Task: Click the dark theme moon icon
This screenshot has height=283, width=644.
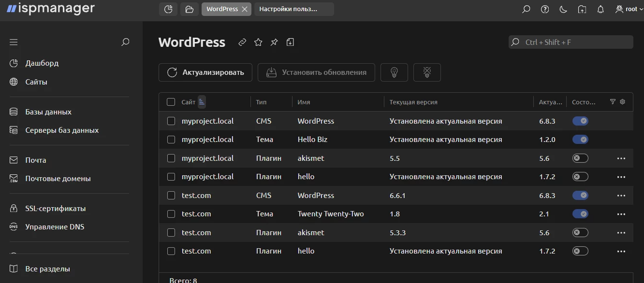Action: [563, 9]
